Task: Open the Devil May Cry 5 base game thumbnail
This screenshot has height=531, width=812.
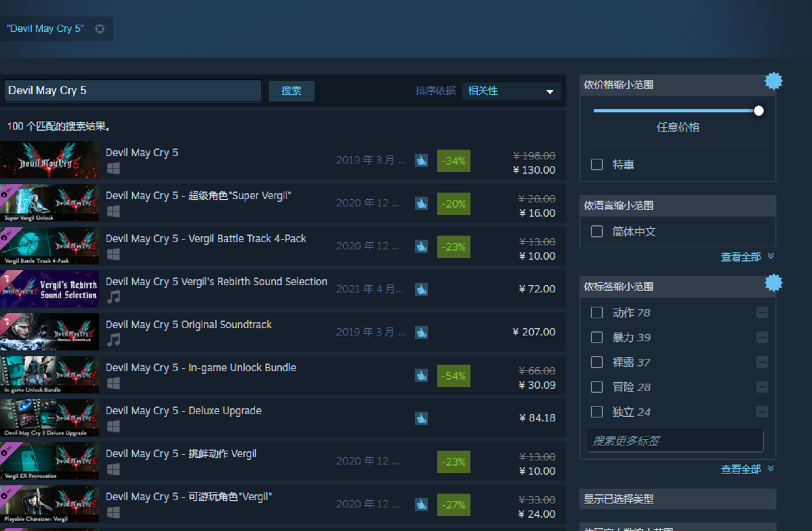Action: point(49,160)
